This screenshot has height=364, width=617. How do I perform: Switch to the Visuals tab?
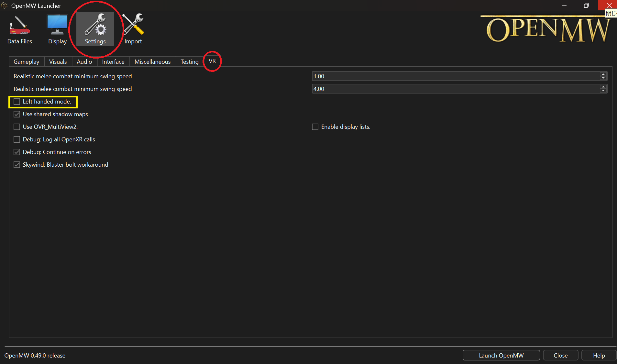click(58, 61)
